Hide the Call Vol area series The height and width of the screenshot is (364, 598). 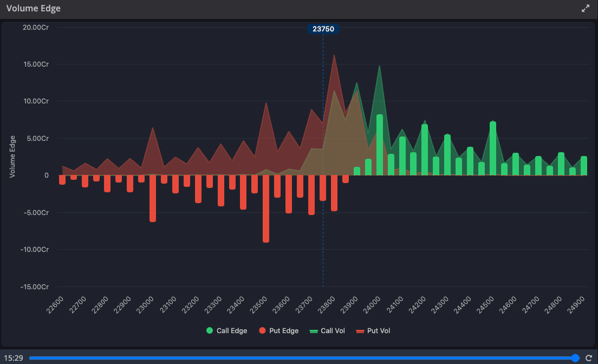click(327, 330)
